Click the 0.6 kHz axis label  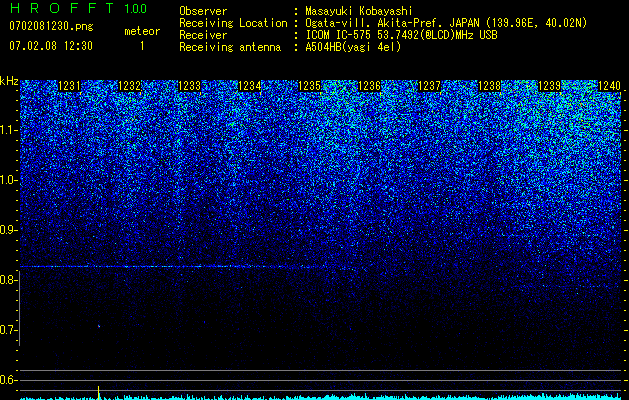click(x=7, y=380)
